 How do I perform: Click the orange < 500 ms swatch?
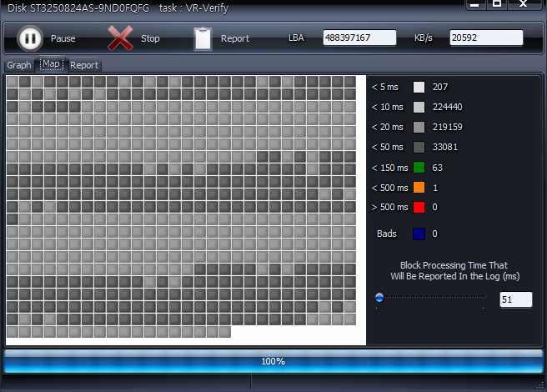[419, 188]
